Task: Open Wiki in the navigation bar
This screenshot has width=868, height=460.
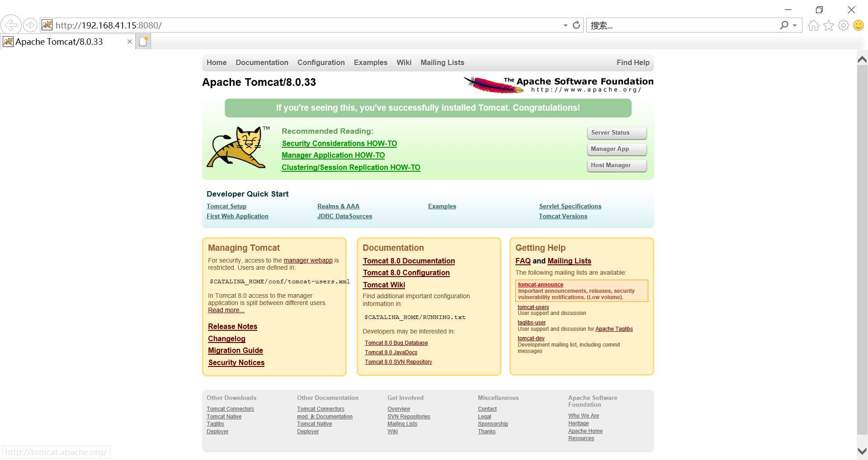Action: point(404,62)
